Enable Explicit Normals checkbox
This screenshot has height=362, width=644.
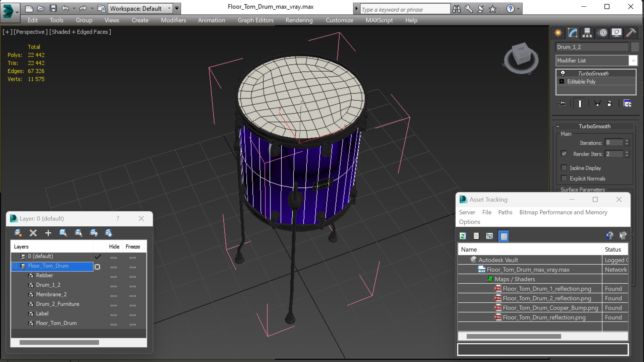tap(564, 178)
